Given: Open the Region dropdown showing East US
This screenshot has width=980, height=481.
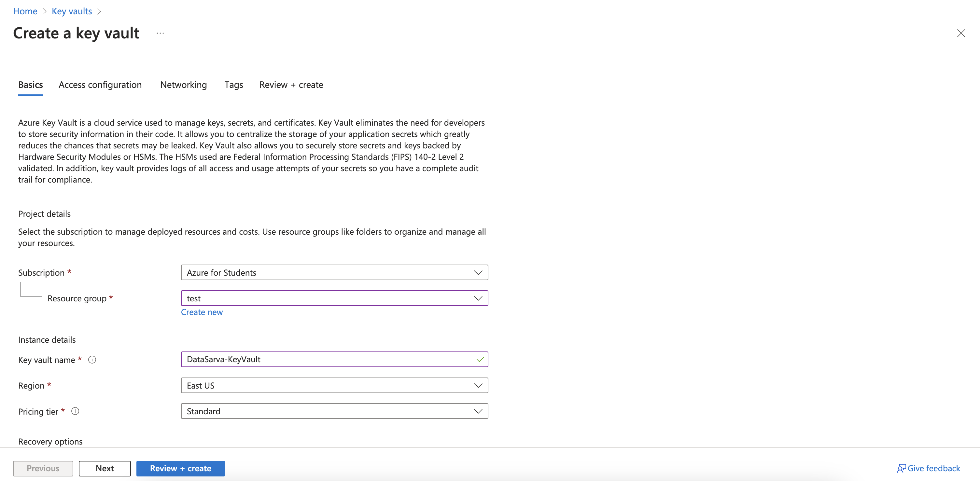Looking at the screenshot, I should 334,386.
